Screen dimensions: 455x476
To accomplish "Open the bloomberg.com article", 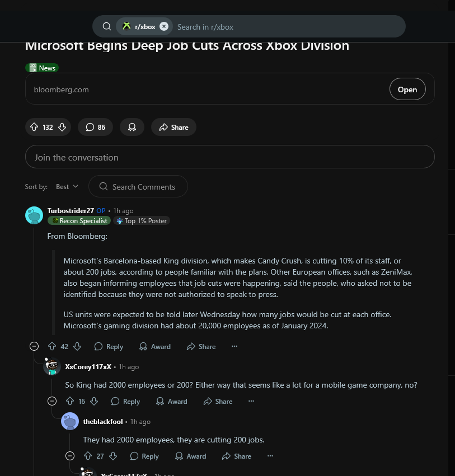I will (407, 89).
